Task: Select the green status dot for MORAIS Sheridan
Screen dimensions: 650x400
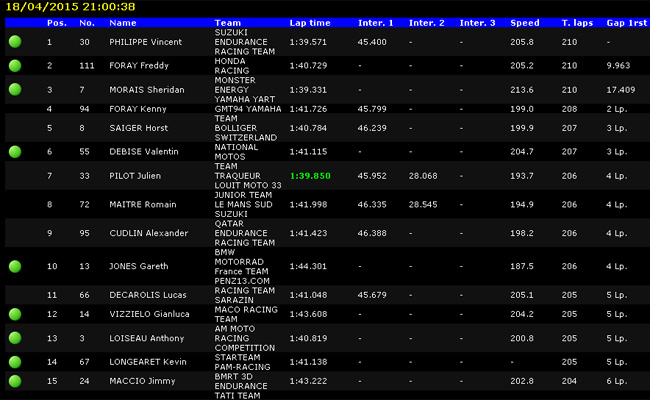Action: point(15,89)
